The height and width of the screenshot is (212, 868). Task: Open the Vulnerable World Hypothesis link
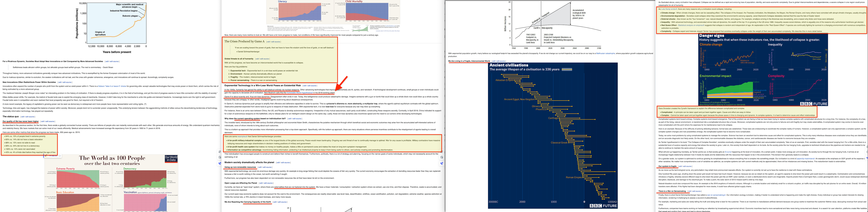coord(300,93)
